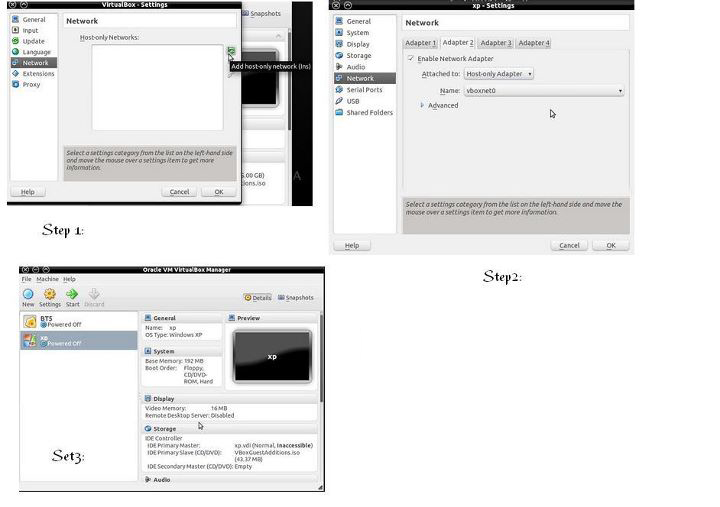The width and height of the screenshot is (720, 507).
Task: Click OK in VirtualBox Settings dialog
Action: [x=219, y=192]
